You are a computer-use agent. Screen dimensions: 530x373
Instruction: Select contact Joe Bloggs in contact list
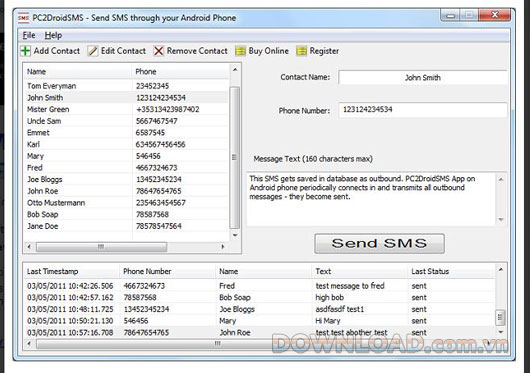[x=127, y=179]
